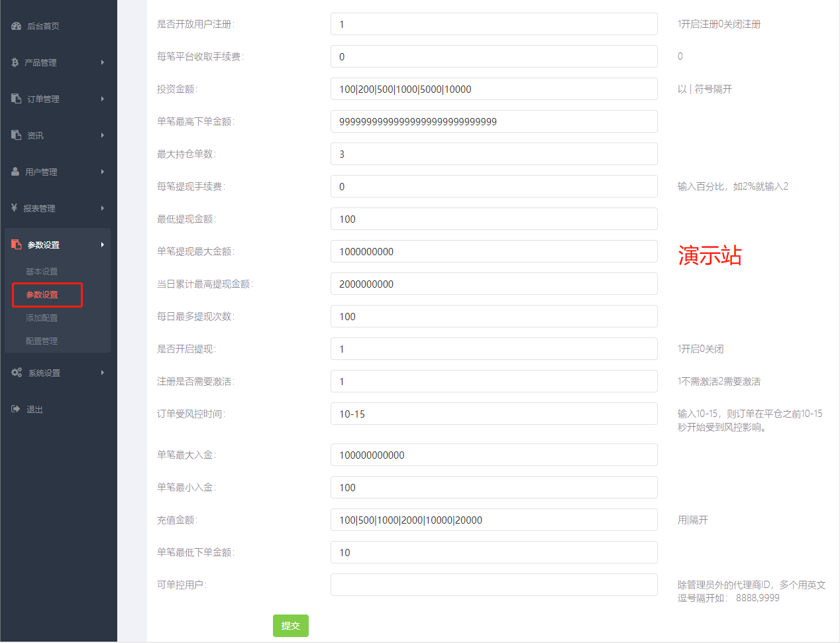Click the 每日最多提现次数 input field

[494, 316]
